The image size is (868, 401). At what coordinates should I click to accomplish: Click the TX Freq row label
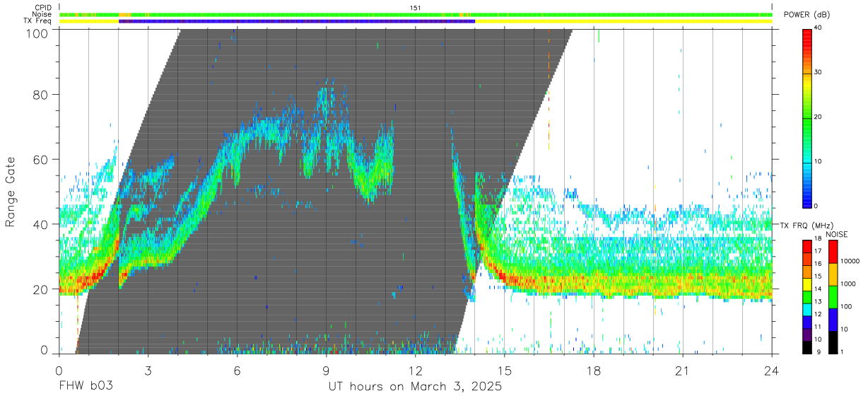tap(38, 21)
